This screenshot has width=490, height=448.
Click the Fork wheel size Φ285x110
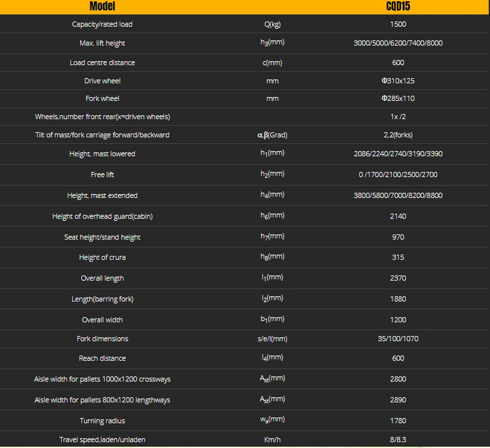(x=398, y=98)
